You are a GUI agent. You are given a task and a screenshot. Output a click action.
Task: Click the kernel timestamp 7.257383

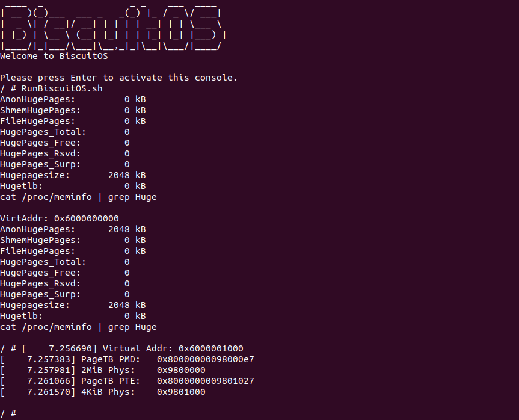tap(48, 359)
